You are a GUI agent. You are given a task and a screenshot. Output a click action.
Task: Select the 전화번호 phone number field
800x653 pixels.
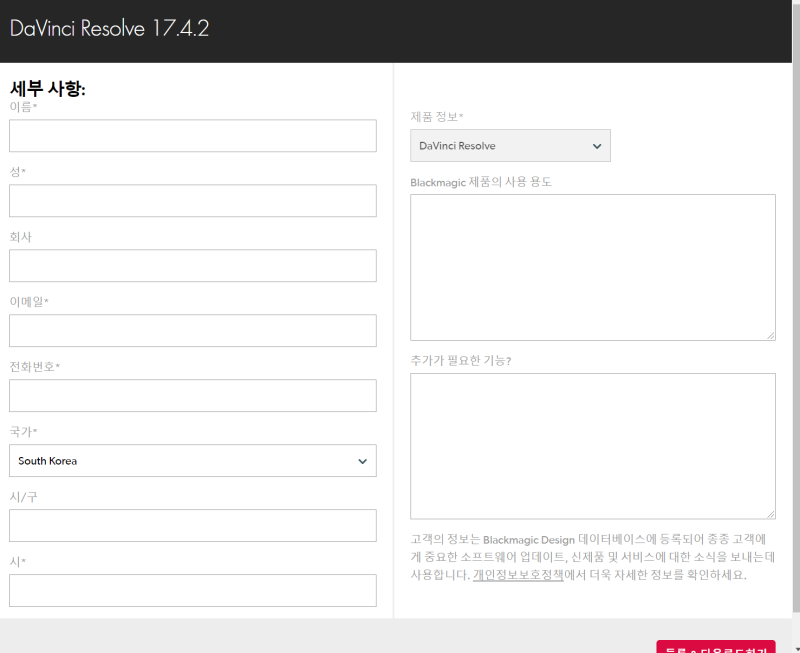coord(193,395)
